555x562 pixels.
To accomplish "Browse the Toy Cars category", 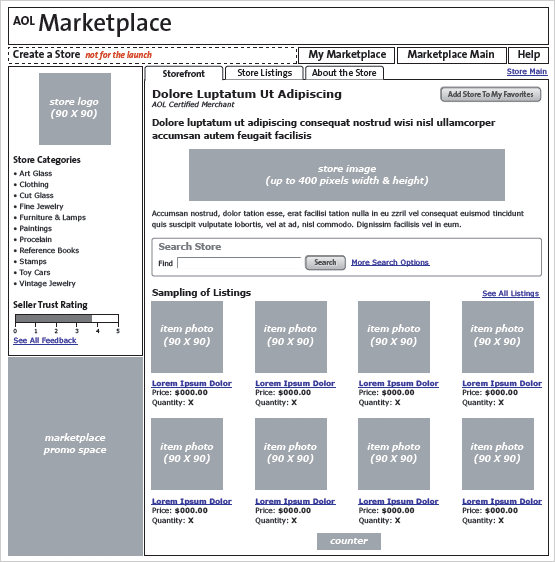I will pyautogui.click(x=35, y=273).
